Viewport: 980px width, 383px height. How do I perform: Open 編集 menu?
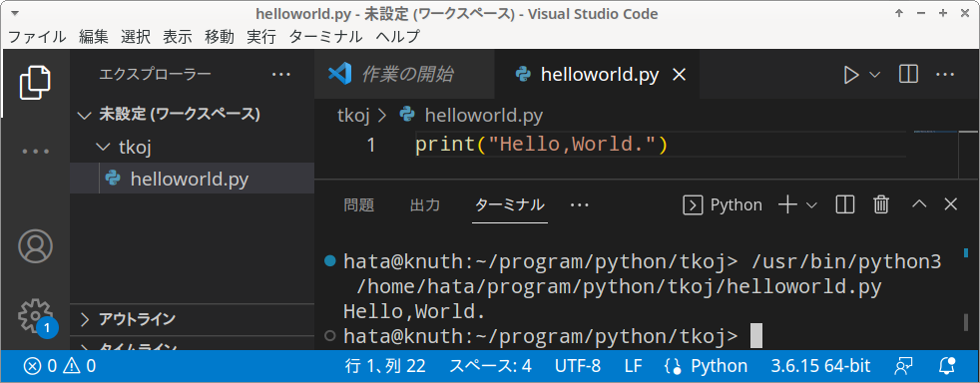(94, 37)
